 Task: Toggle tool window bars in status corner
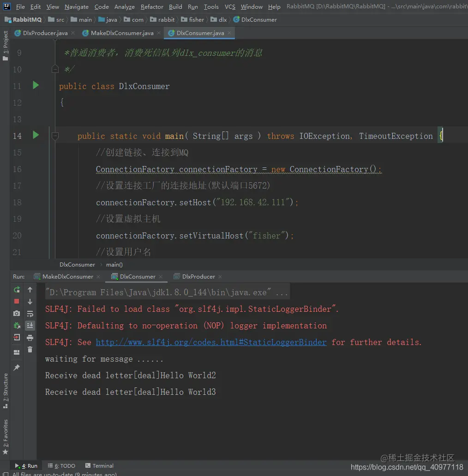(x=5, y=474)
